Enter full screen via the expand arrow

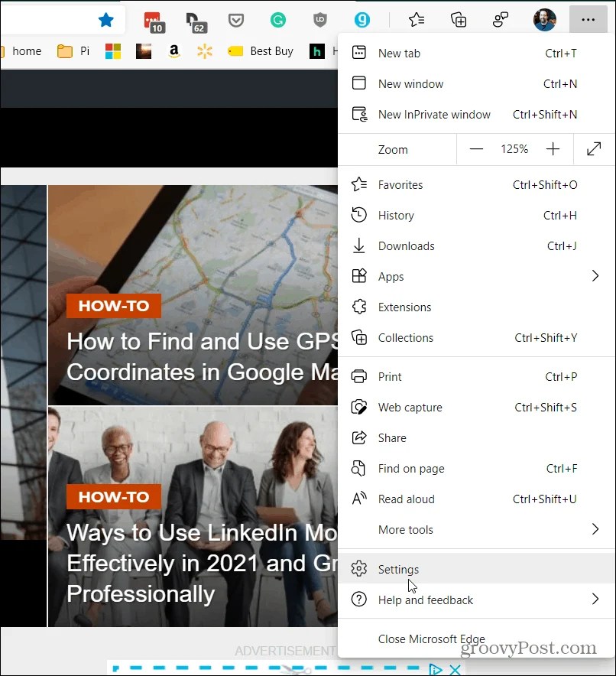tap(595, 149)
